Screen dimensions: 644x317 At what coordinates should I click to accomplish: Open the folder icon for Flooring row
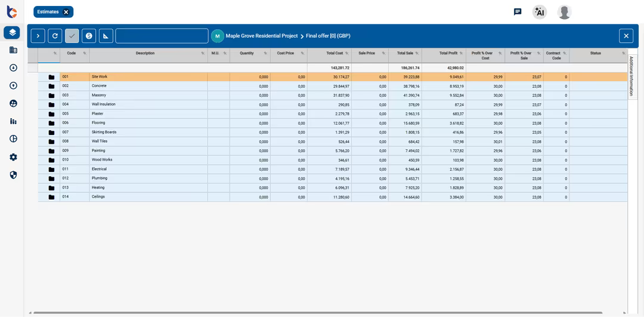click(x=51, y=124)
